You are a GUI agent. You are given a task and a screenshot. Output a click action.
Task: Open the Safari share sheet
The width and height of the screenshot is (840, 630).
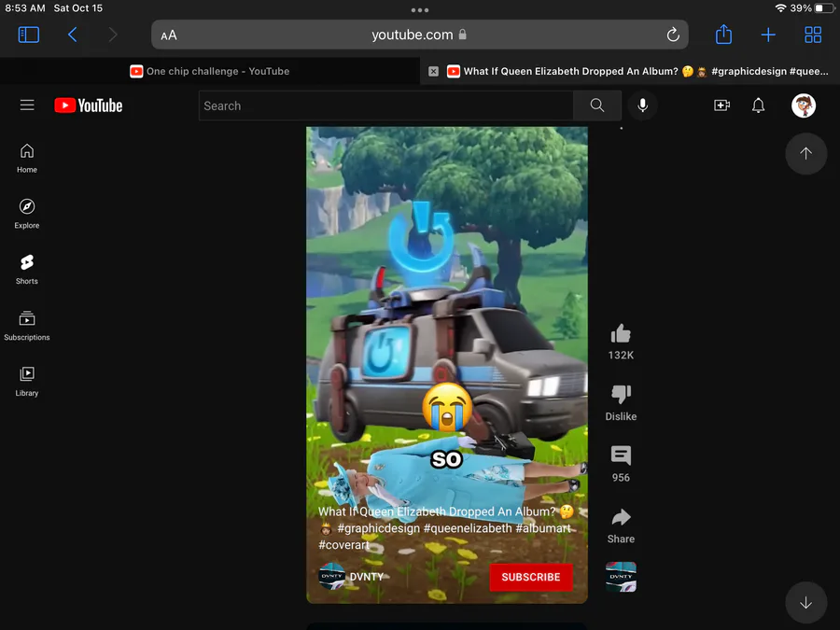tap(723, 35)
